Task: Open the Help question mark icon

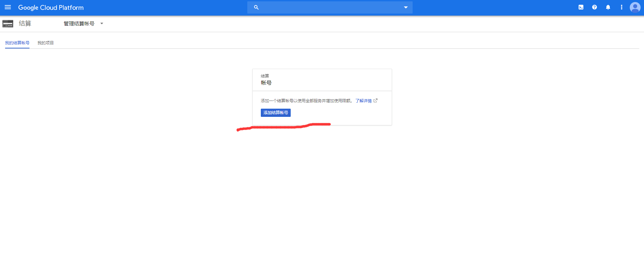Action: point(595,7)
